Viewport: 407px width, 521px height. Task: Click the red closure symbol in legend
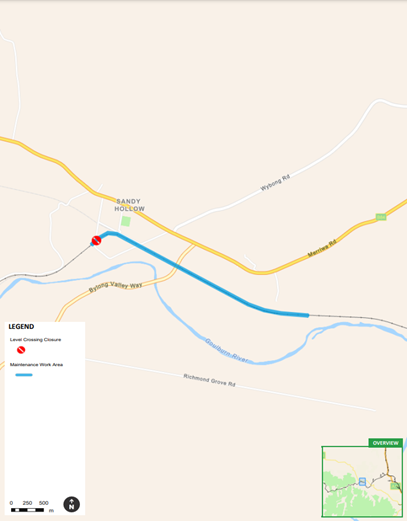[21, 350]
